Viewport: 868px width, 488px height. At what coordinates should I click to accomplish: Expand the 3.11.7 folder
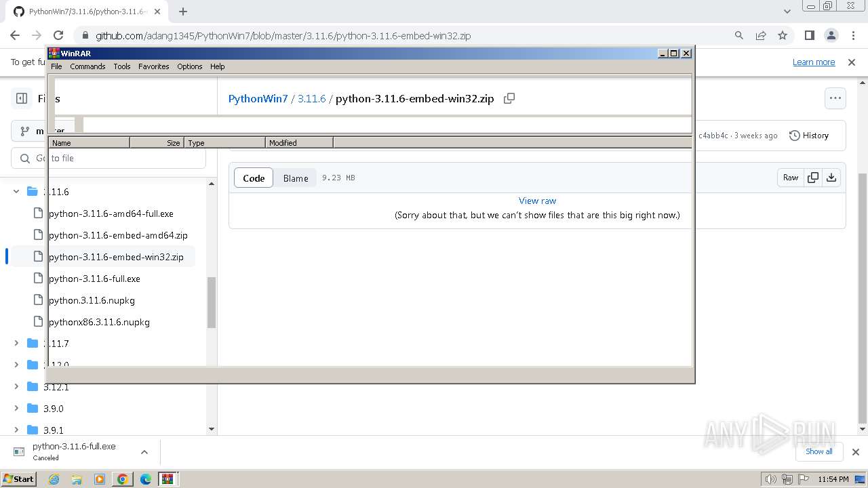tap(16, 344)
